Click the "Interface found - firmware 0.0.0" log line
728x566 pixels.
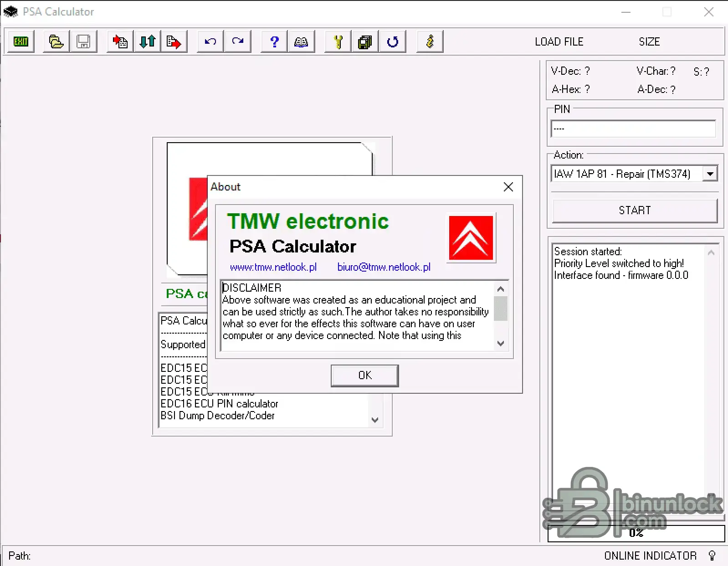(621, 275)
